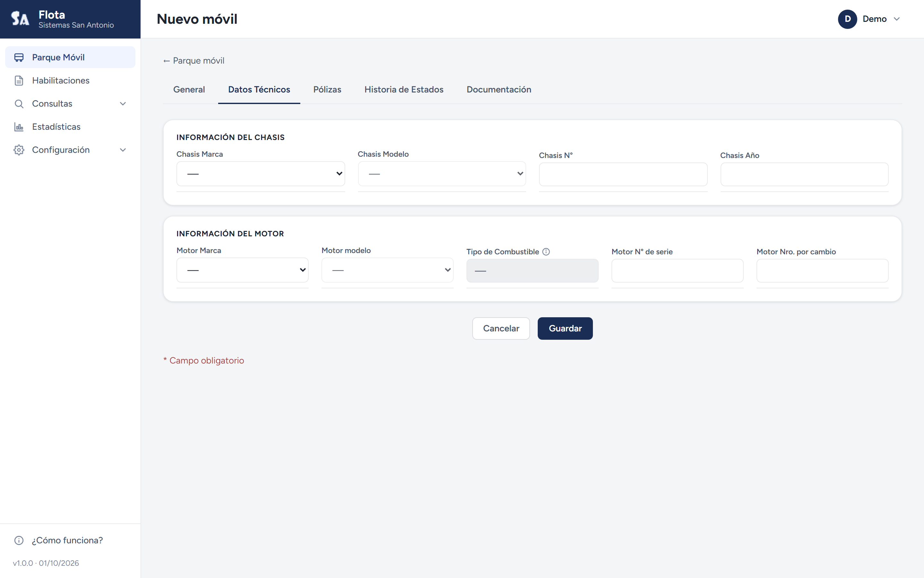924x578 pixels.
Task: Click the * Campo obligatorio note
Action: point(203,361)
